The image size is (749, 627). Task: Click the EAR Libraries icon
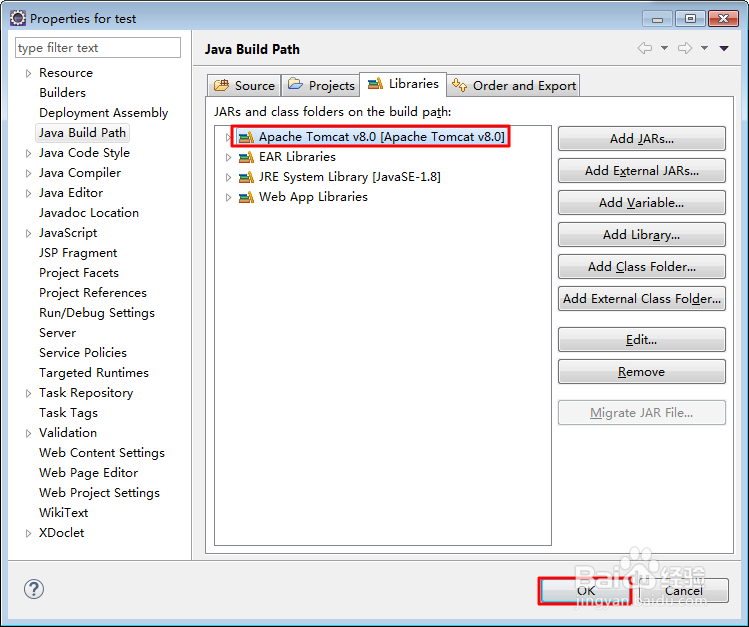point(246,157)
